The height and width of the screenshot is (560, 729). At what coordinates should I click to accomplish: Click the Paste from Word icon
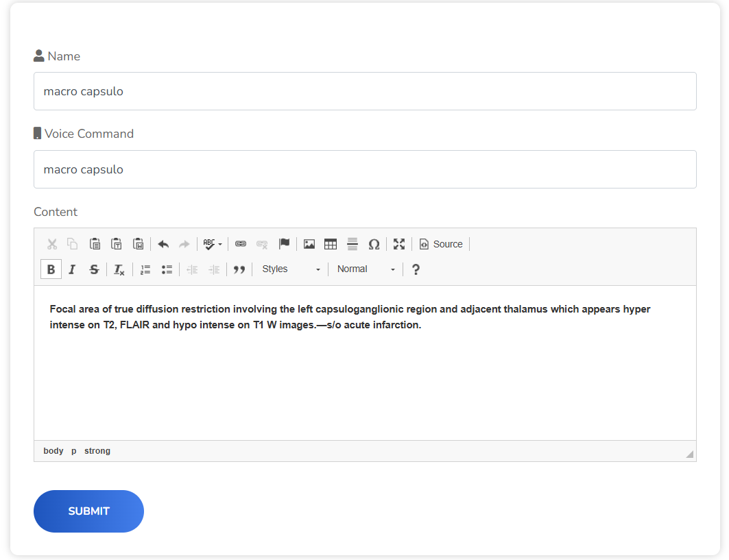point(138,244)
